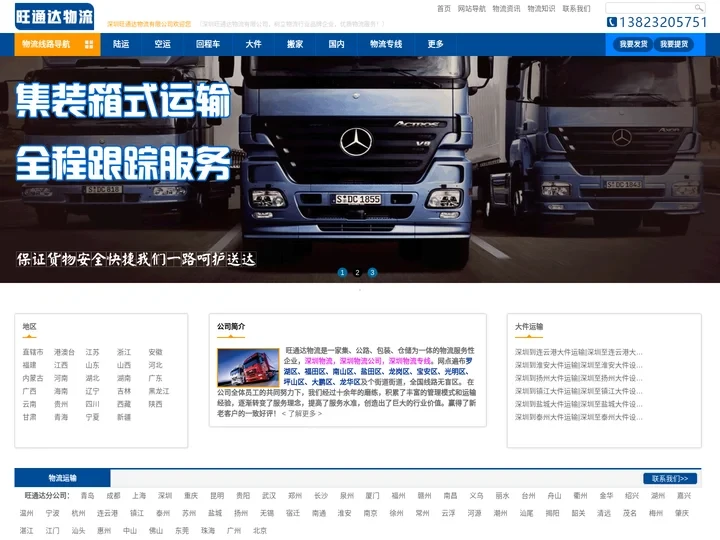The image size is (720, 540).
Task: Open the 东莞 branch link
Action: (x=182, y=530)
